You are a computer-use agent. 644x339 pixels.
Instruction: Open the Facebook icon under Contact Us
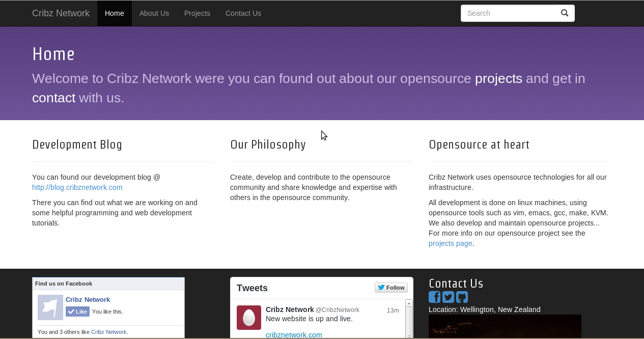(x=434, y=297)
